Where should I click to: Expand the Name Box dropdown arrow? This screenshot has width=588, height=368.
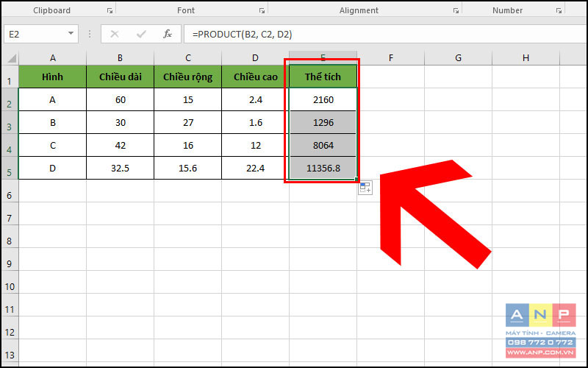click(x=71, y=34)
